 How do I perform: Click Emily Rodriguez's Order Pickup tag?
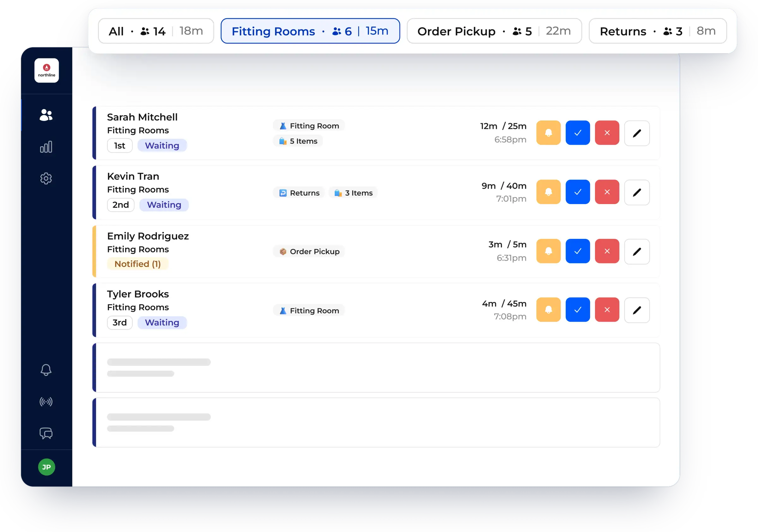coord(309,252)
